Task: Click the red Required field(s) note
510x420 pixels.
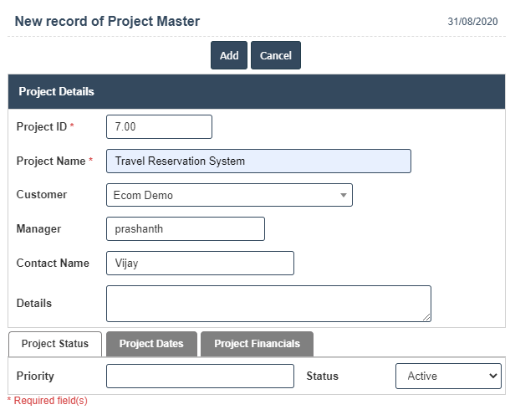Action: coord(47,401)
